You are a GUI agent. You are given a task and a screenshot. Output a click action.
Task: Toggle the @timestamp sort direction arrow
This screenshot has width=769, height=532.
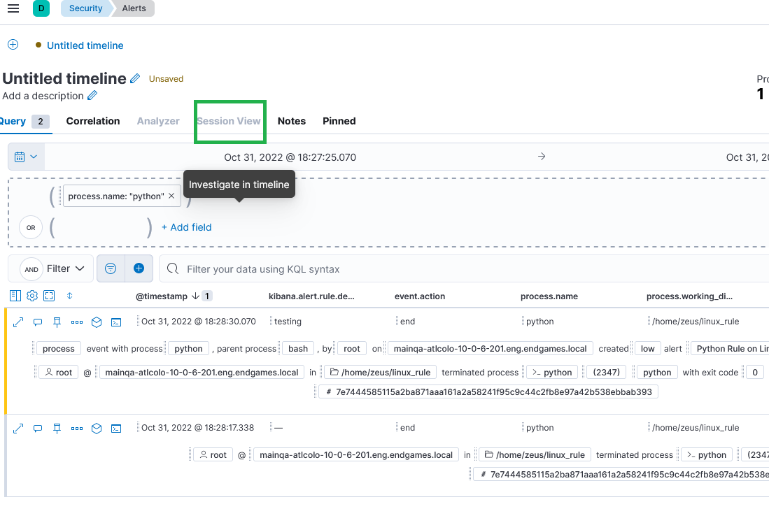[196, 296]
